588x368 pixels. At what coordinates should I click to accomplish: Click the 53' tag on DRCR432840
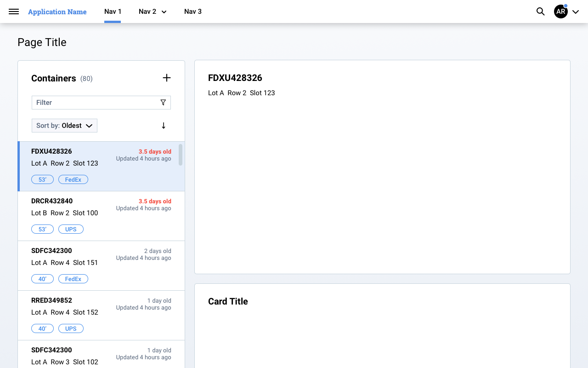tap(42, 229)
